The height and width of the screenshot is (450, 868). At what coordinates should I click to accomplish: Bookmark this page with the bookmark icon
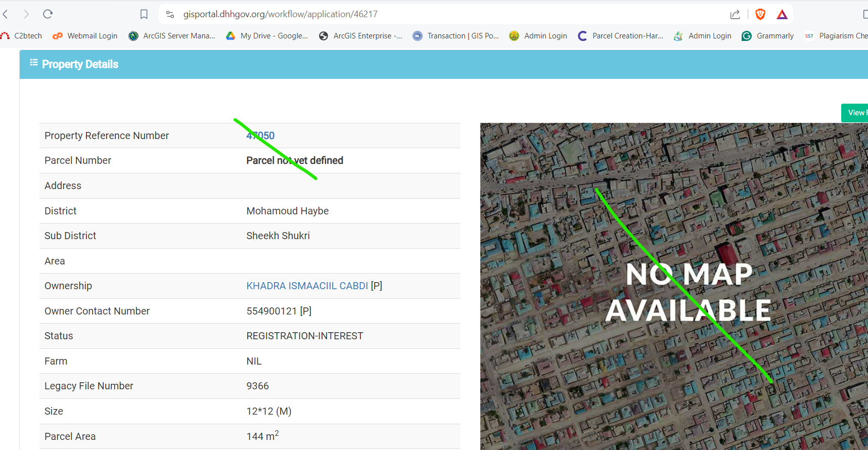click(x=144, y=14)
